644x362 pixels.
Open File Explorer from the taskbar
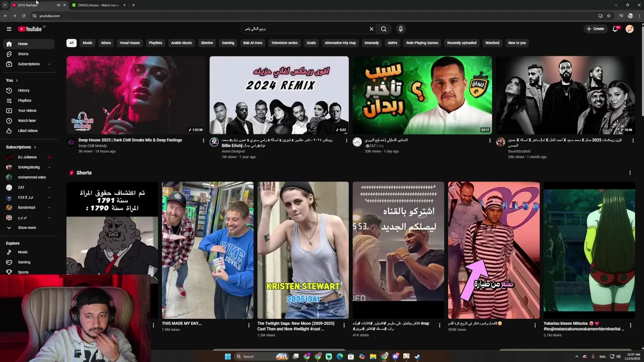373,356
